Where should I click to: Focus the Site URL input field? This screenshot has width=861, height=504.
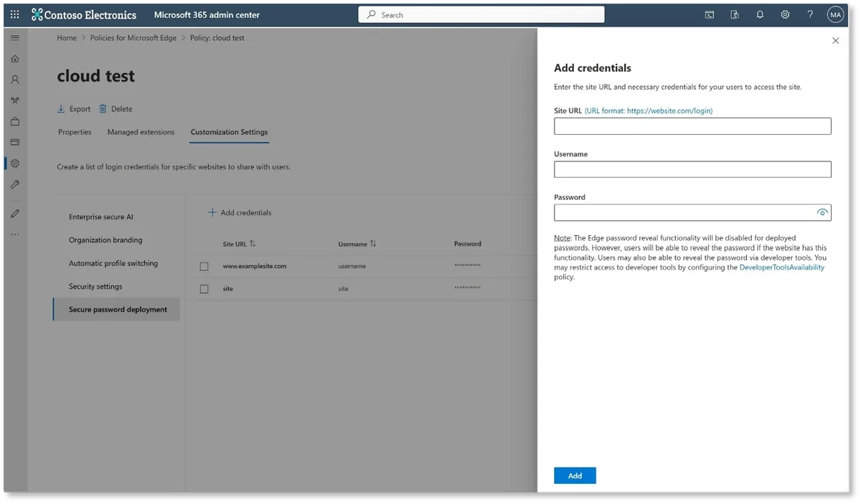[692, 126]
